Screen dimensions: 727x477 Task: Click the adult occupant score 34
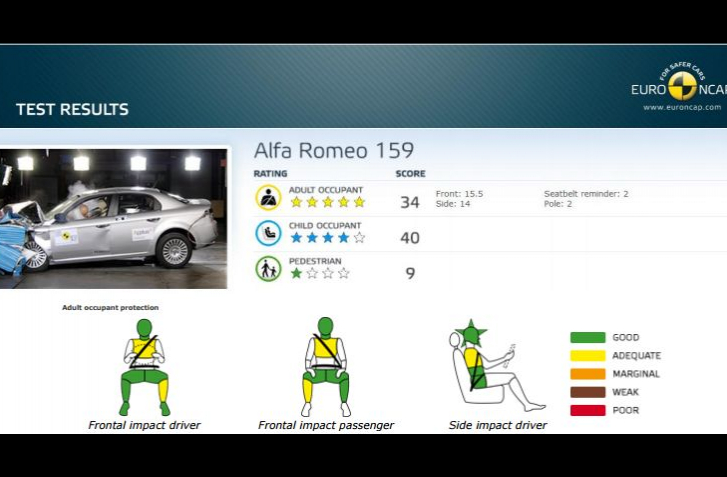410,203
